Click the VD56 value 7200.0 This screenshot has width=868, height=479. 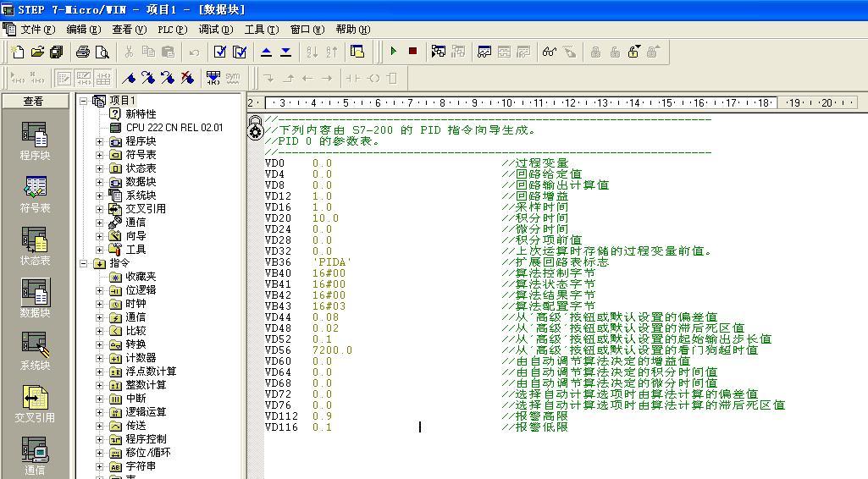[332, 350]
